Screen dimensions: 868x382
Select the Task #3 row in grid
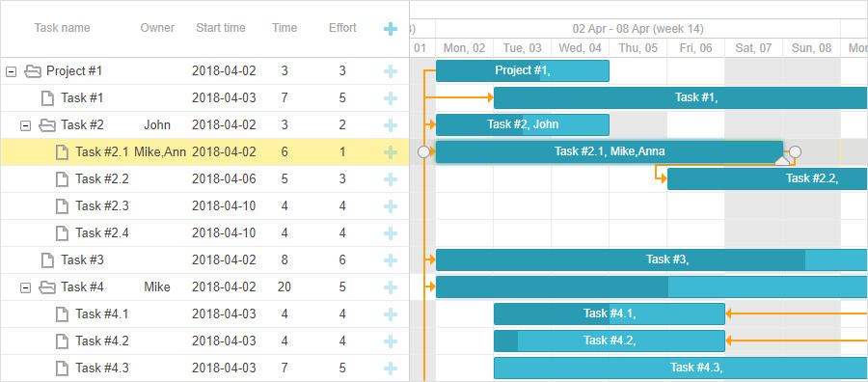coord(204,260)
